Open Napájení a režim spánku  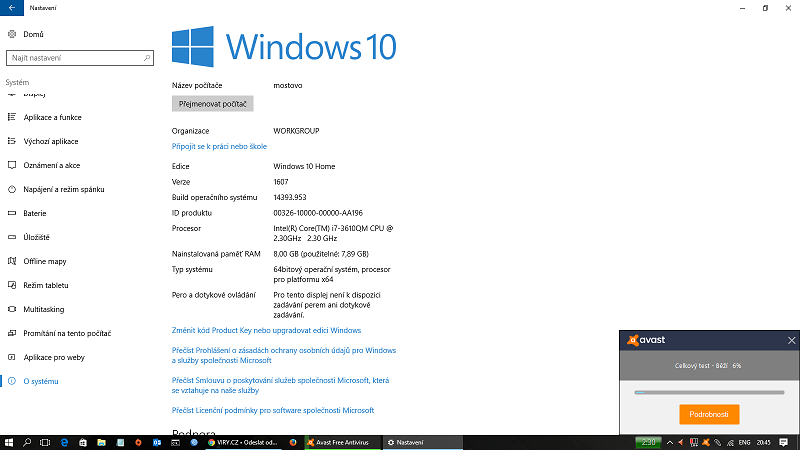tap(64, 189)
